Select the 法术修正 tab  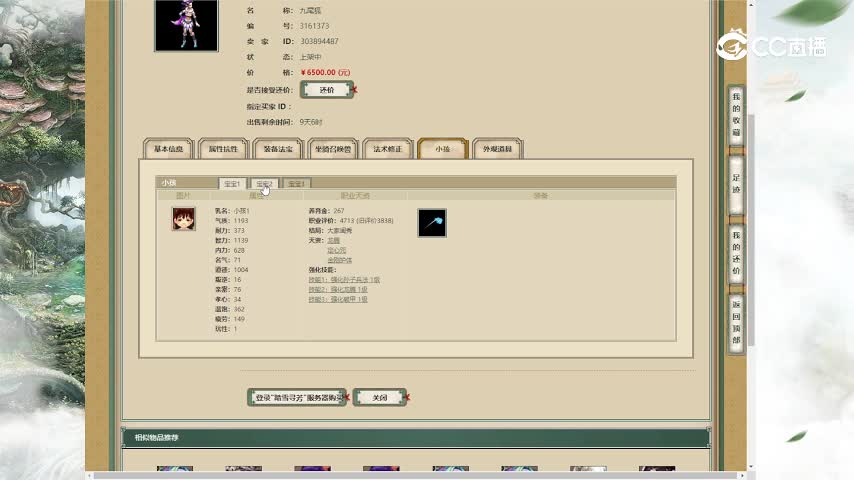[387, 149]
